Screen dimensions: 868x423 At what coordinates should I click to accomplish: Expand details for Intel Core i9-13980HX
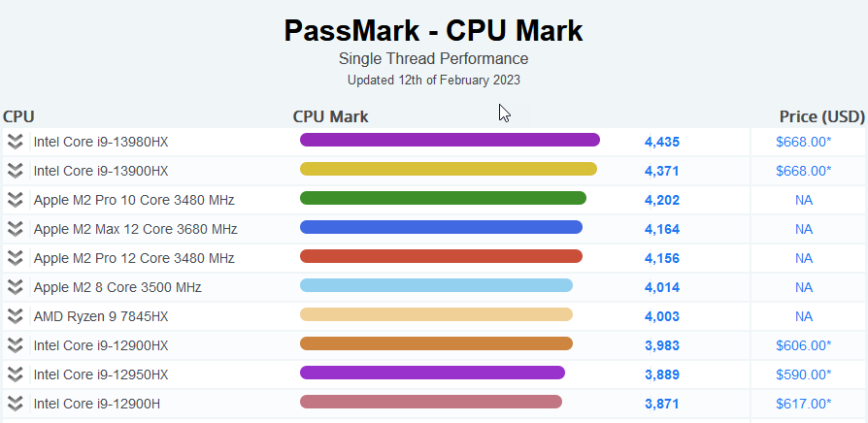15,142
